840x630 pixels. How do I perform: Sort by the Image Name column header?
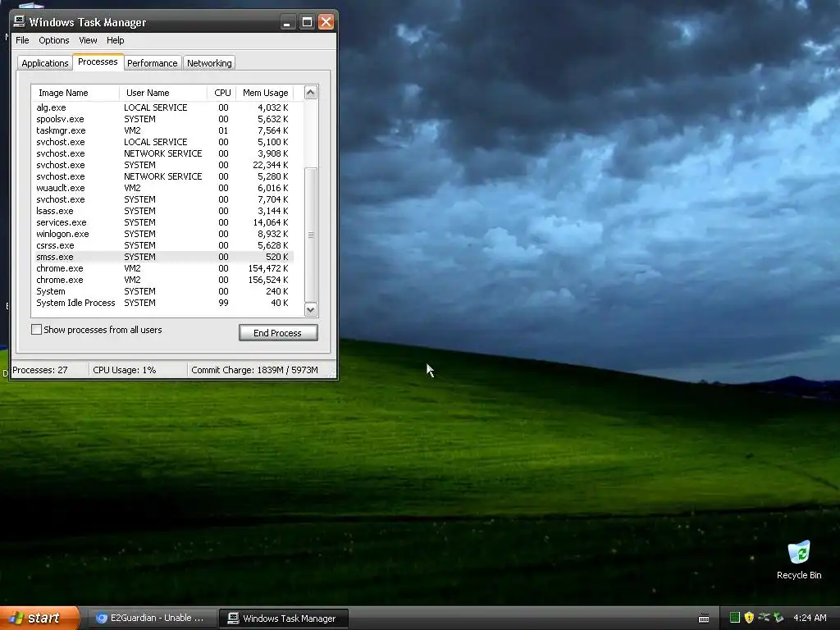(x=75, y=93)
